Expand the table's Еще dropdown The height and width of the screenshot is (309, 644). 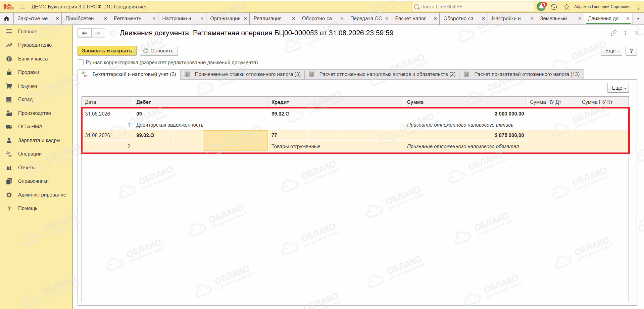[619, 88]
